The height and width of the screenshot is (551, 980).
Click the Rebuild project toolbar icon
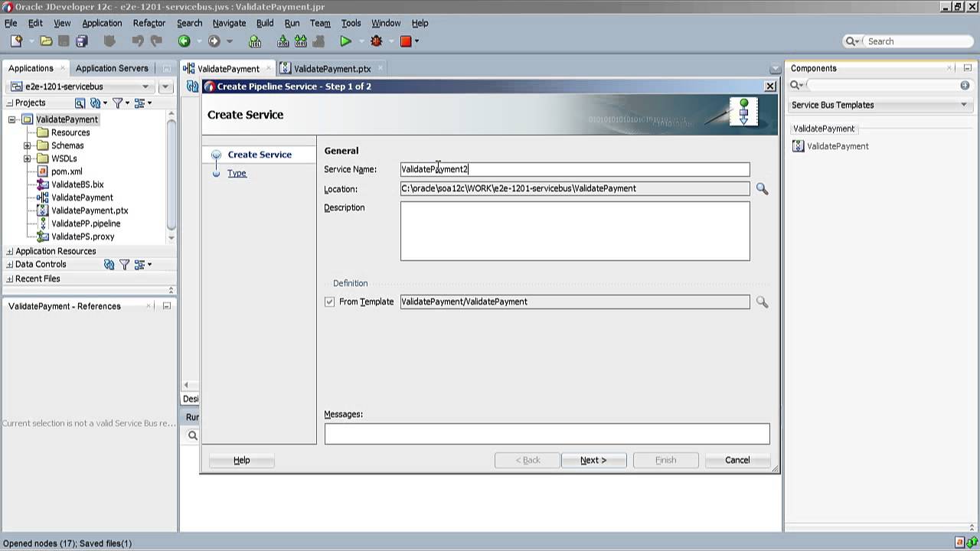(x=300, y=41)
